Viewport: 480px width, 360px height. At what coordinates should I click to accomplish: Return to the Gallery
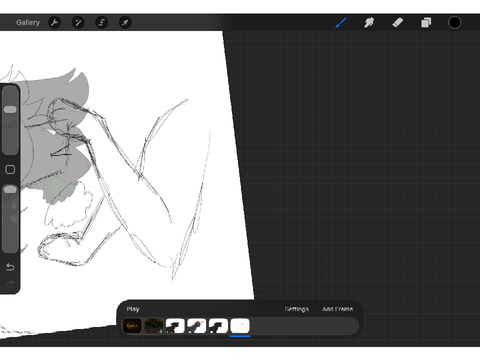click(x=28, y=23)
